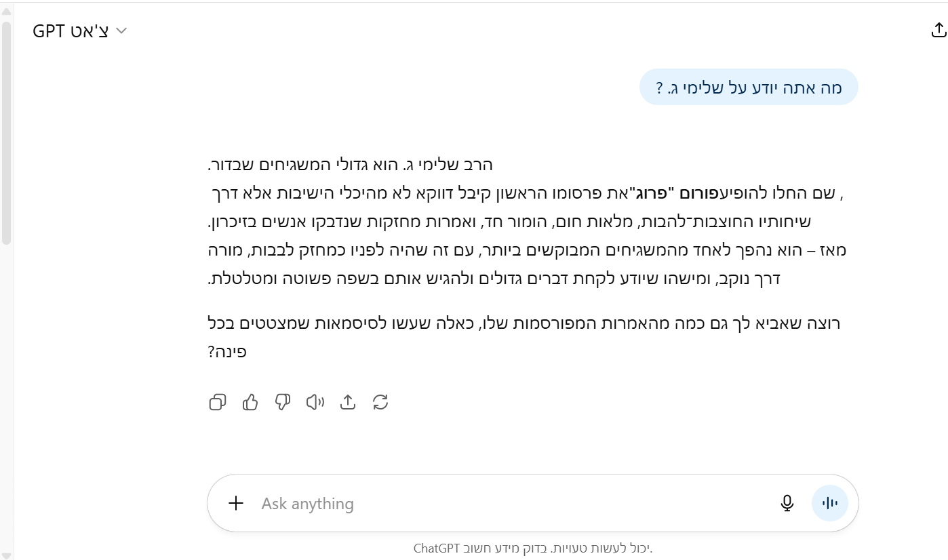Share this chat using the top-right icon
The image size is (948, 560).
coord(938,30)
